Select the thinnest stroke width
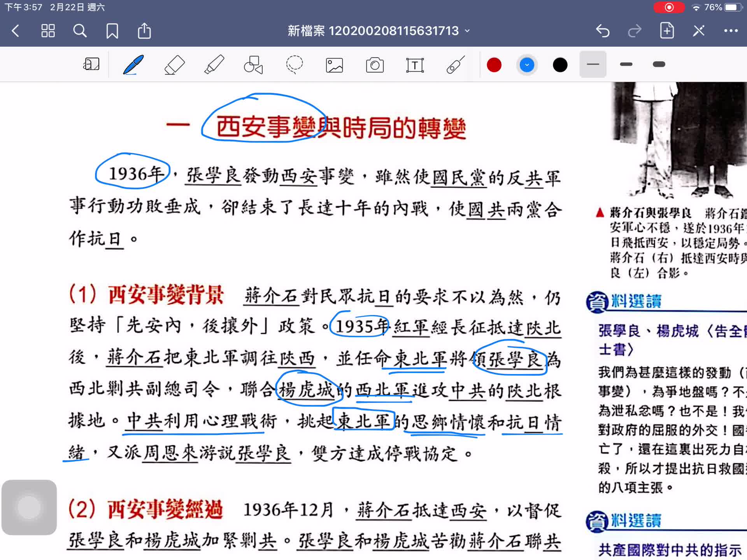The width and height of the screenshot is (747, 560). (593, 65)
